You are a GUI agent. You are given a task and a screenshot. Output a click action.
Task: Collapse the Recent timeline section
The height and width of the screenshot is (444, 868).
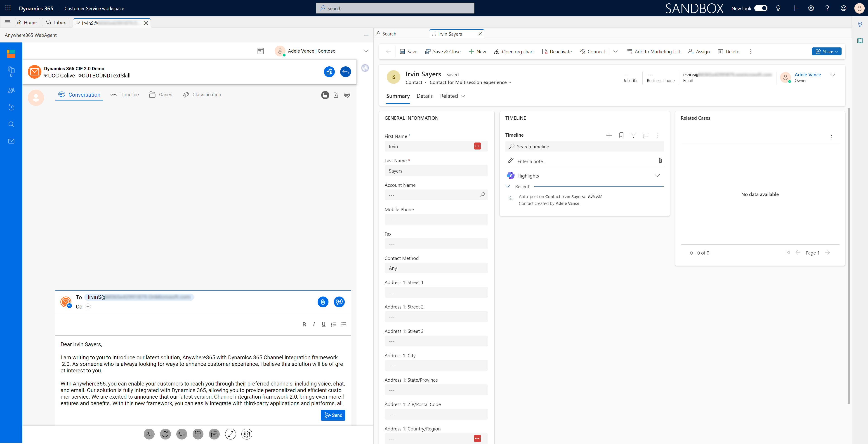(x=507, y=186)
